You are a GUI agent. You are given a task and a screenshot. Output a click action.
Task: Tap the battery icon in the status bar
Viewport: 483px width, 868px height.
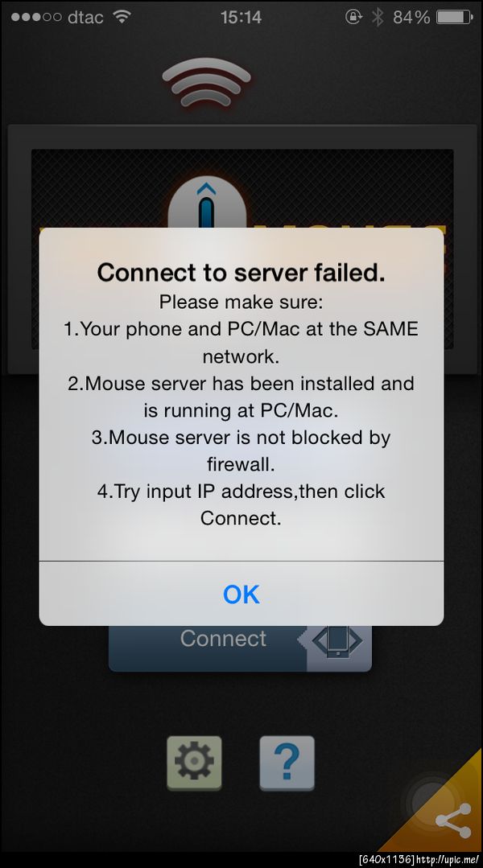[x=455, y=17]
